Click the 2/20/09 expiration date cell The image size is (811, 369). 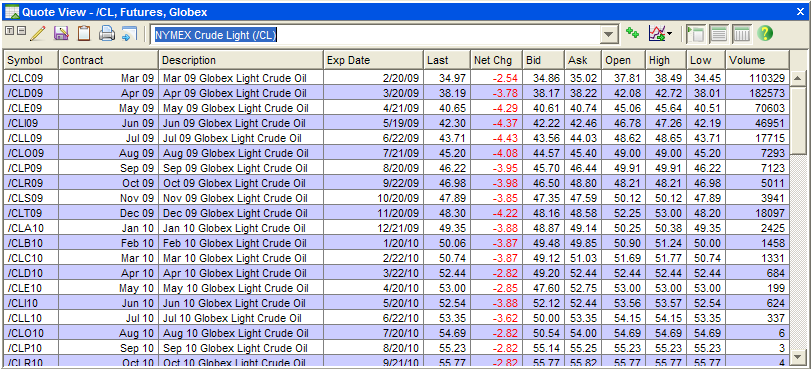[x=373, y=78]
